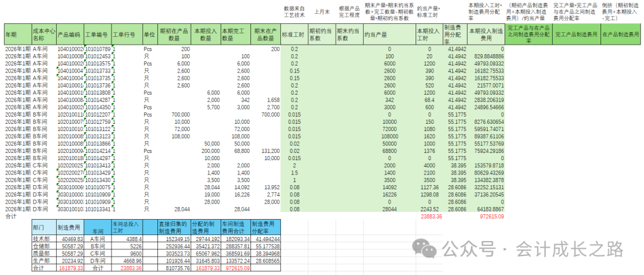Select the cell containing 1,658
This screenshot has width=644, height=275.
269,100
